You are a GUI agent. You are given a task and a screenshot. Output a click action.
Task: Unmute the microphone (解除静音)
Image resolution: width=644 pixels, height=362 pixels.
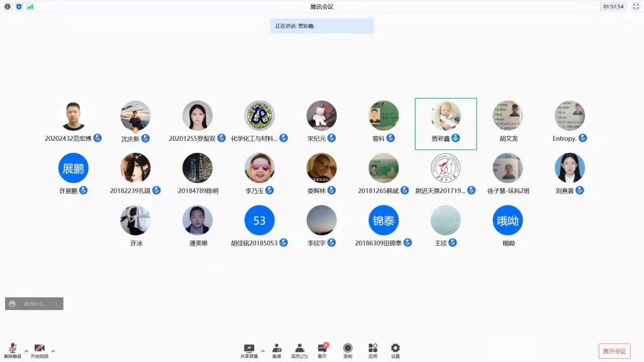click(x=13, y=350)
